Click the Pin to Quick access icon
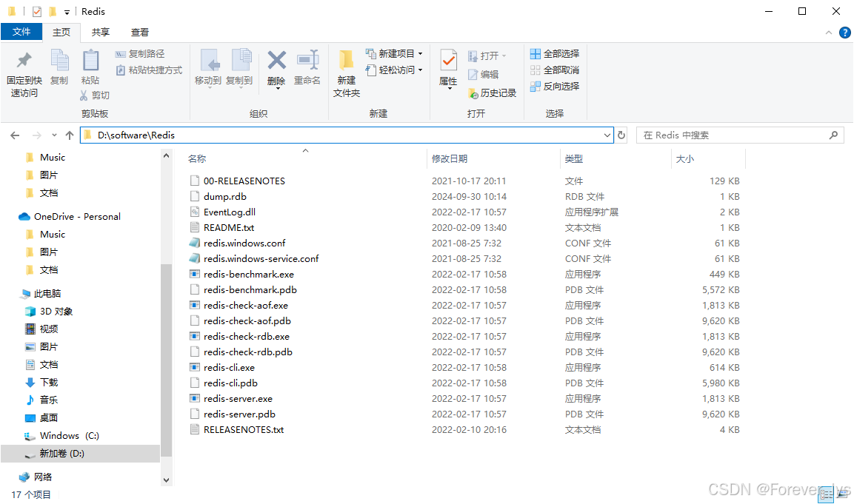Image resolution: width=854 pixels, height=504 pixels. click(x=24, y=61)
